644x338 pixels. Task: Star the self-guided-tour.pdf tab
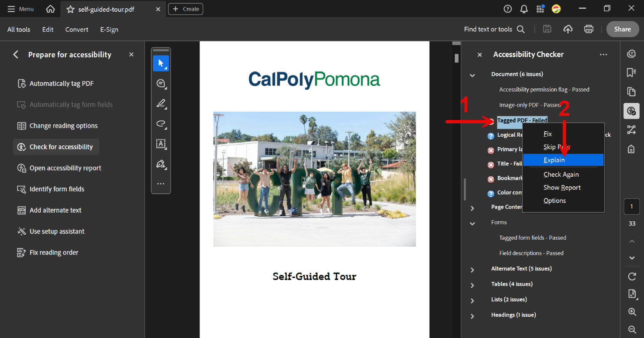click(70, 9)
